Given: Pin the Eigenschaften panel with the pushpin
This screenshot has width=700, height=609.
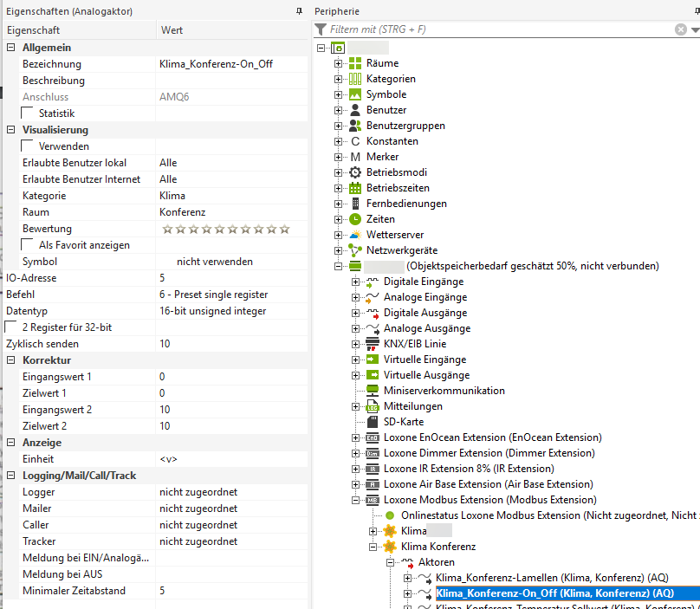Looking at the screenshot, I should pyautogui.click(x=299, y=11).
